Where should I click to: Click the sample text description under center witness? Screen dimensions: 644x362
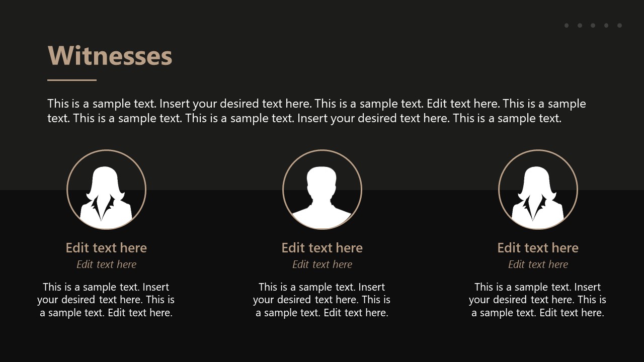point(322,300)
